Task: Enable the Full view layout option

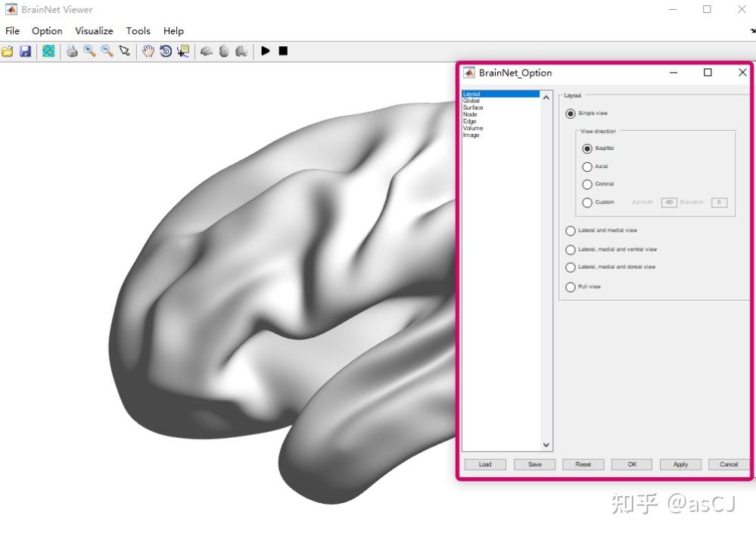Action: coord(570,287)
